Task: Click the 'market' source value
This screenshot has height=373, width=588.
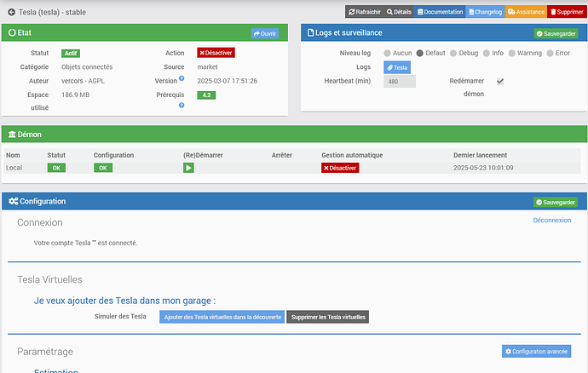Action: click(x=207, y=67)
